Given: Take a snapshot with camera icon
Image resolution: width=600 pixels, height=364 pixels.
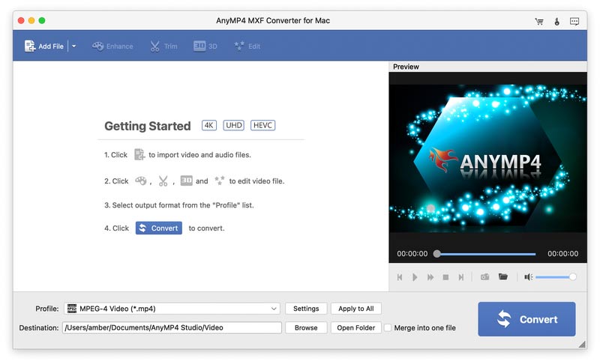Looking at the screenshot, I should (x=484, y=277).
